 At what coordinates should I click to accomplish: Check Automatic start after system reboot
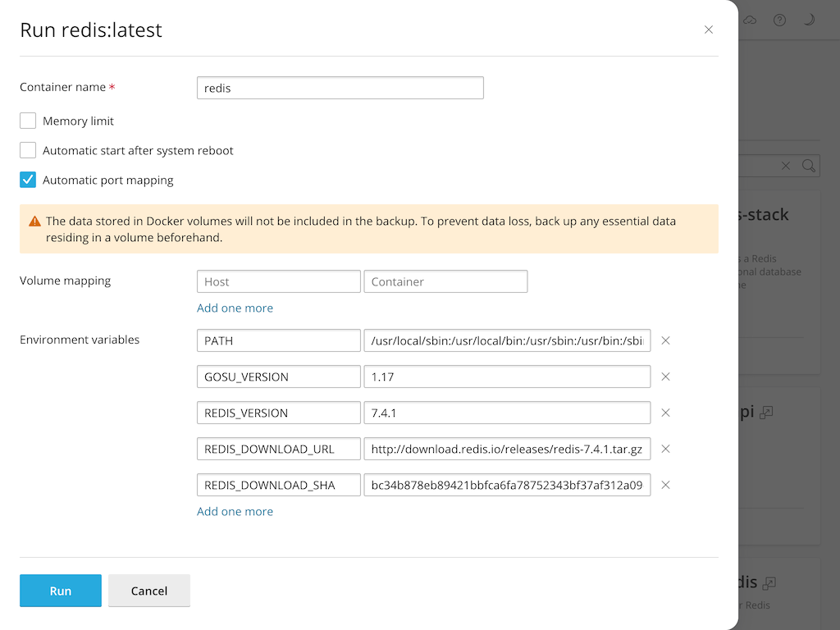(28, 151)
